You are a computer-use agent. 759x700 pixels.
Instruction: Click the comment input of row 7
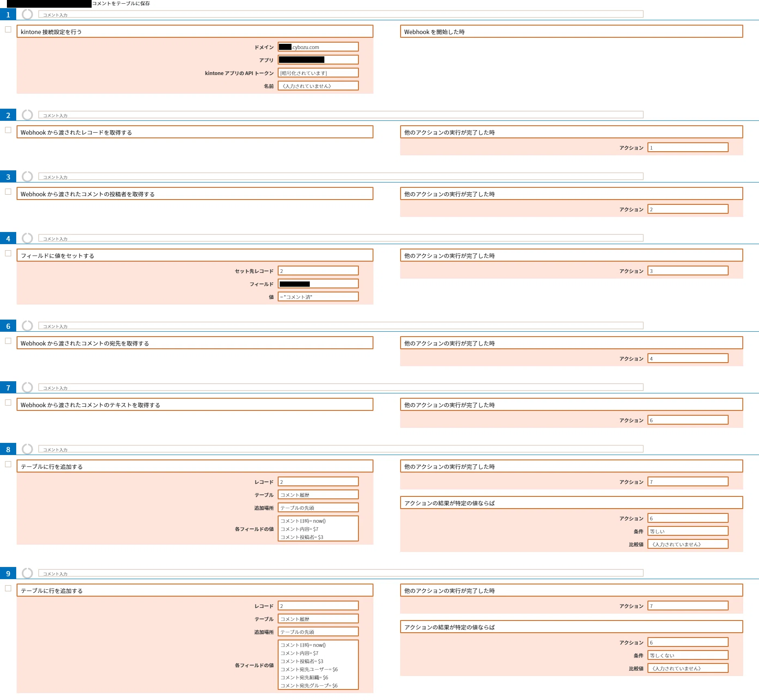tap(341, 388)
